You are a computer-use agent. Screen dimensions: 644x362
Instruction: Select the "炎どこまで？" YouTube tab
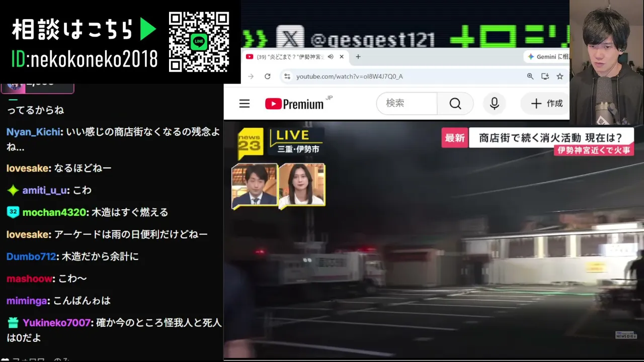[295, 57]
